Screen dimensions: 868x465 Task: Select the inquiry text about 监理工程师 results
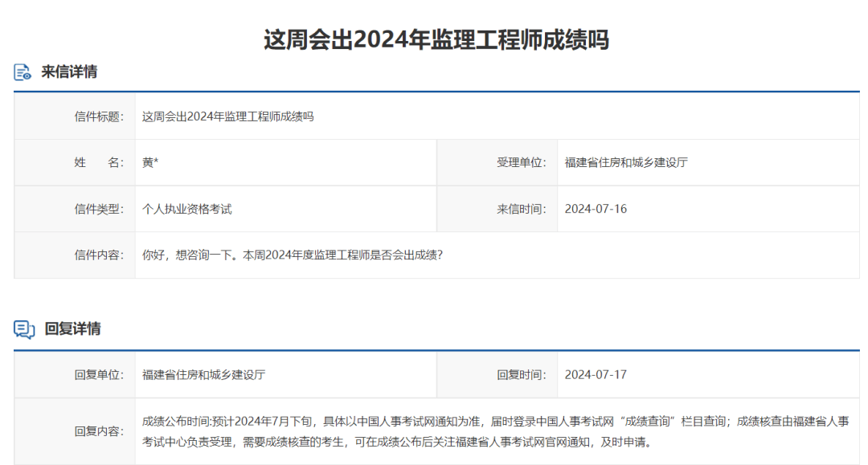click(x=295, y=255)
